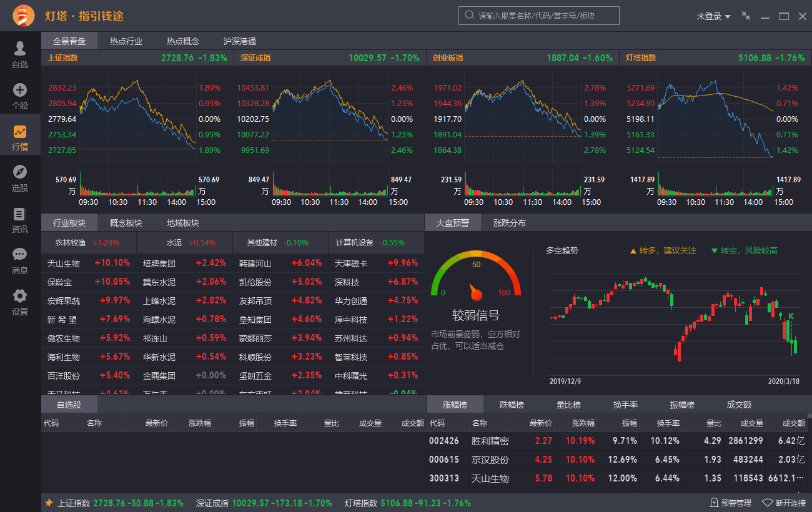Switch to 换手率 ranking tab
The height and width of the screenshot is (512, 812).
[x=625, y=405]
